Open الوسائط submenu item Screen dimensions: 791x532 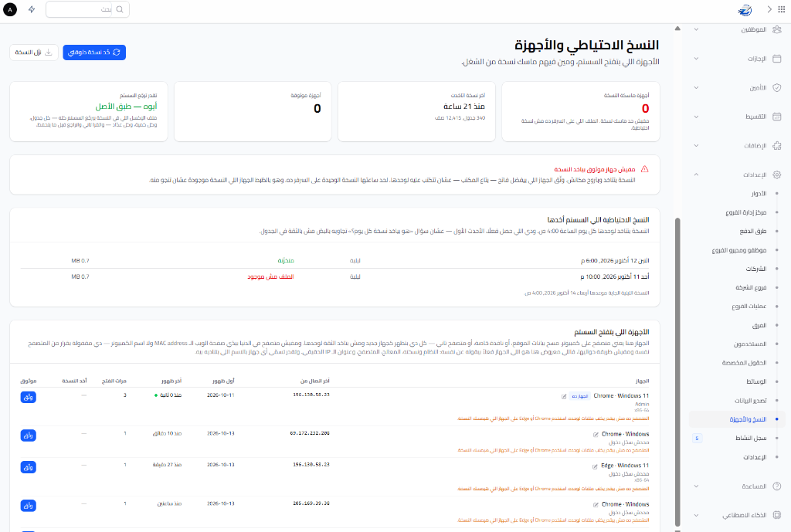(x=757, y=381)
